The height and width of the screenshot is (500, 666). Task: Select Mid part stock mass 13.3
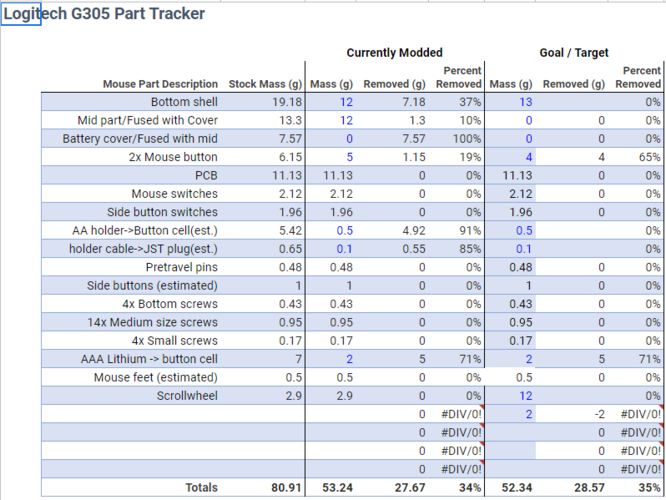[x=290, y=120]
